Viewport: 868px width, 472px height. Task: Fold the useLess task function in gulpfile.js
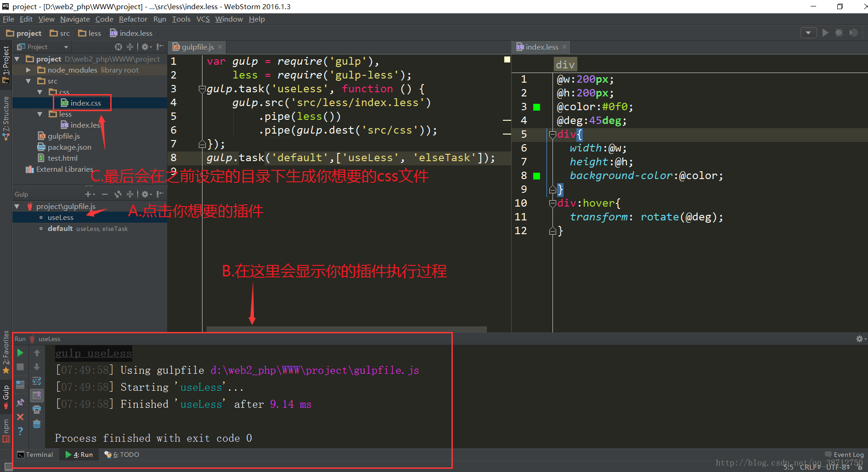click(x=202, y=89)
